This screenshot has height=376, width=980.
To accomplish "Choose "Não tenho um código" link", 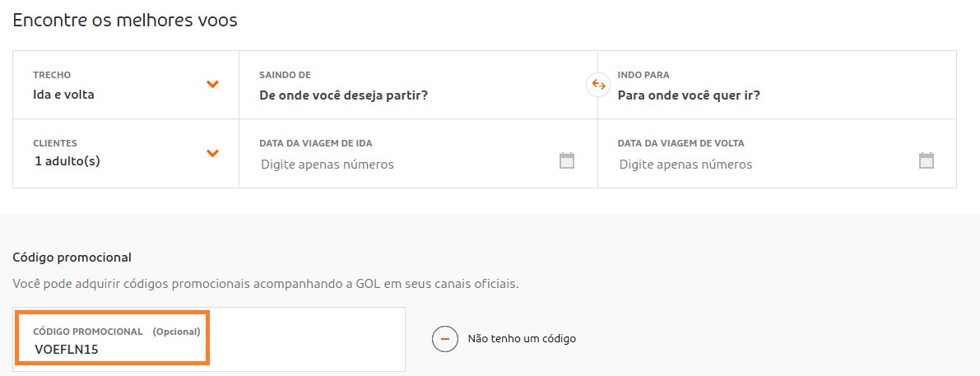I will point(522,339).
